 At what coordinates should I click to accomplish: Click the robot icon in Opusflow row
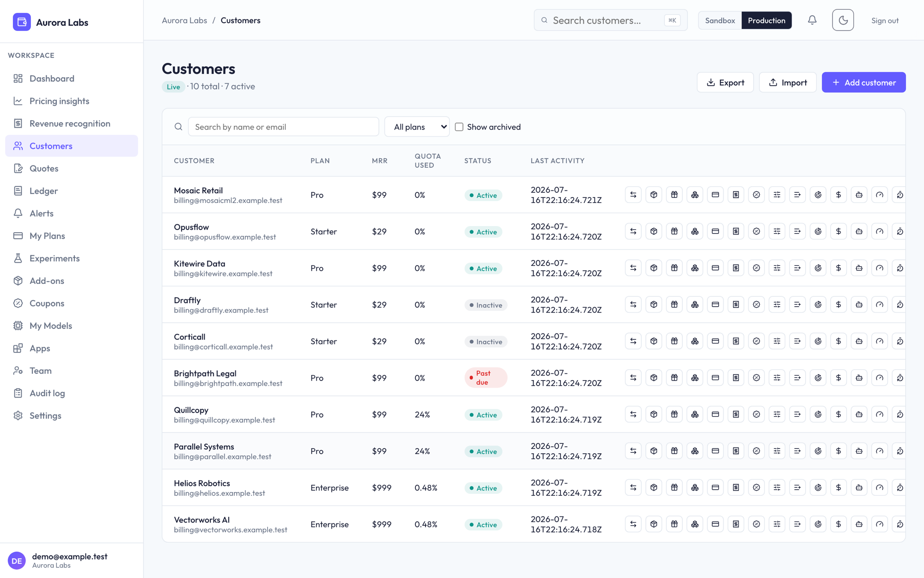[x=859, y=231]
